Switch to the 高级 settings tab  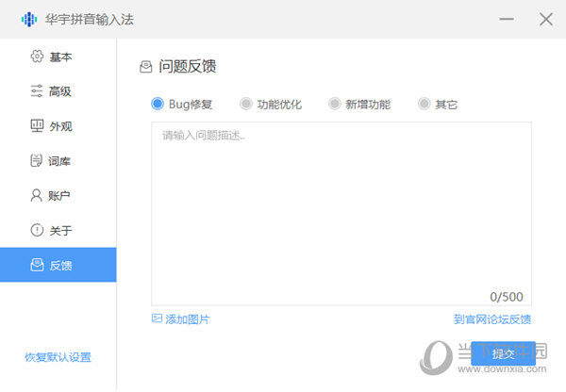[x=58, y=91]
